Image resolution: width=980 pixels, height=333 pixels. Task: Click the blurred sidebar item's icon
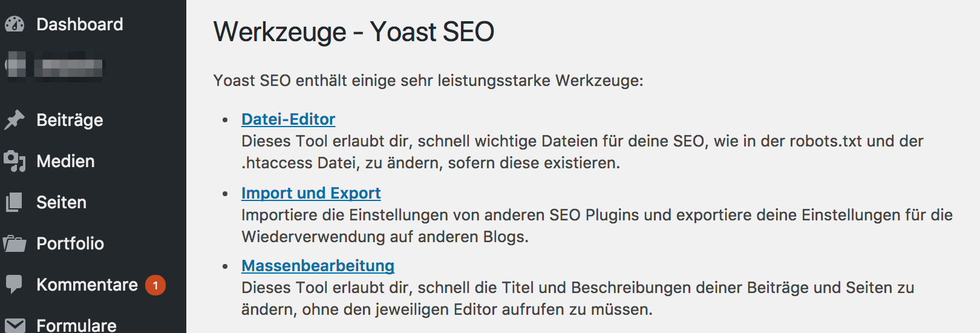[x=16, y=65]
